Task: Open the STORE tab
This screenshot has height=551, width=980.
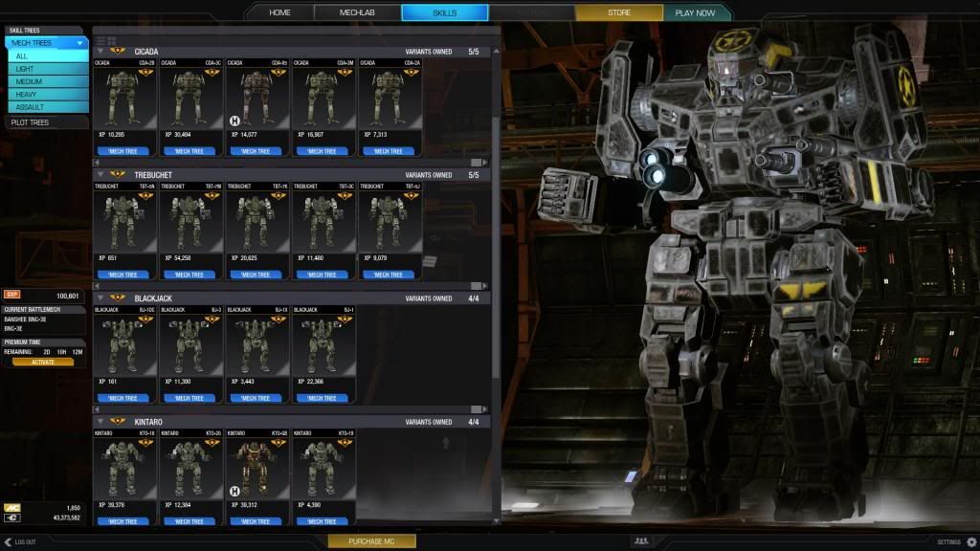Action: coord(619,12)
